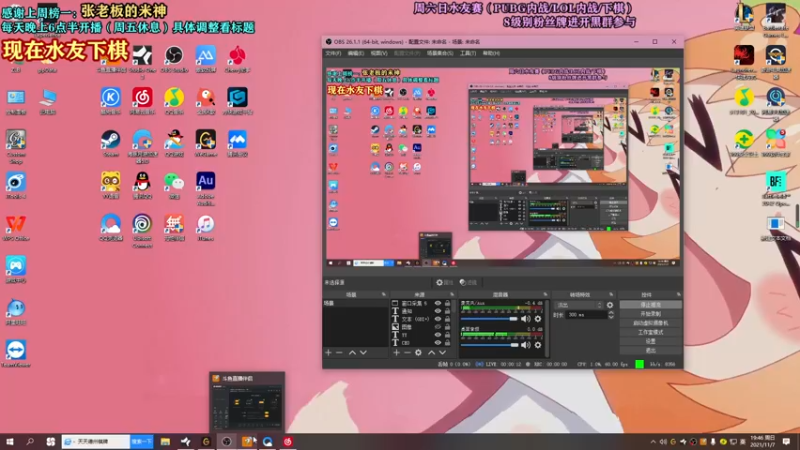Mute the Desktop Audio channel
Screen dimensions: 800x450
pyautogui.click(x=526, y=345)
